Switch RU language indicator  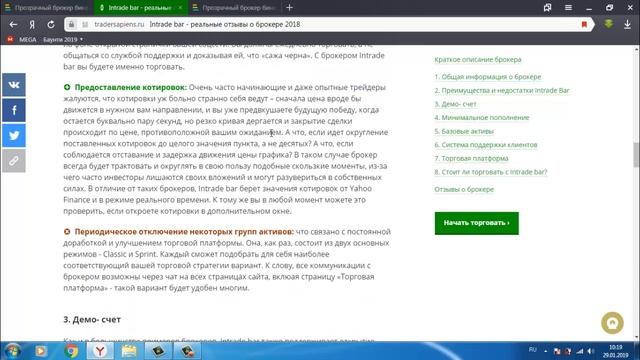[x=533, y=350]
